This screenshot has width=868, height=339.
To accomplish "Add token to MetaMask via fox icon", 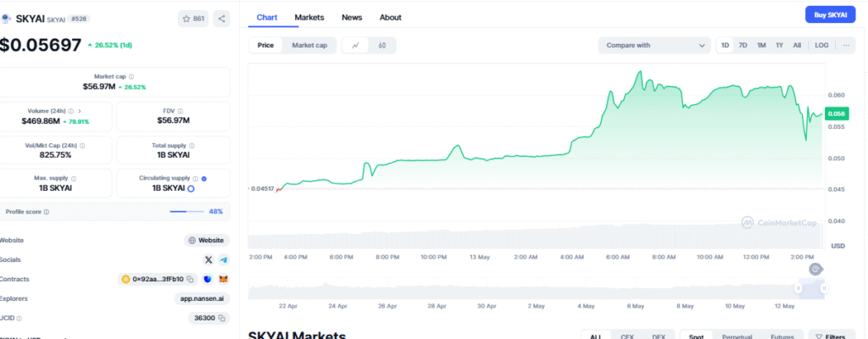I will [224, 279].
